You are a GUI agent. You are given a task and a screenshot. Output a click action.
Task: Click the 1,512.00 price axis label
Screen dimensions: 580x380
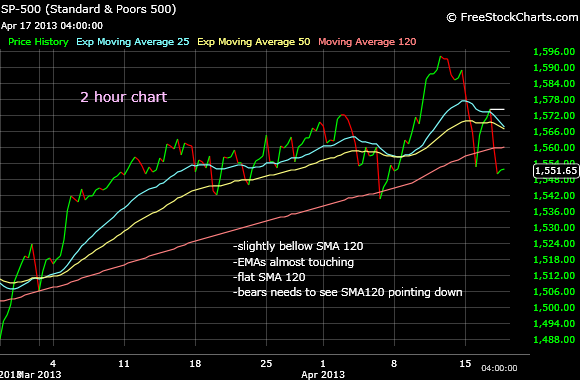point(554,276)
